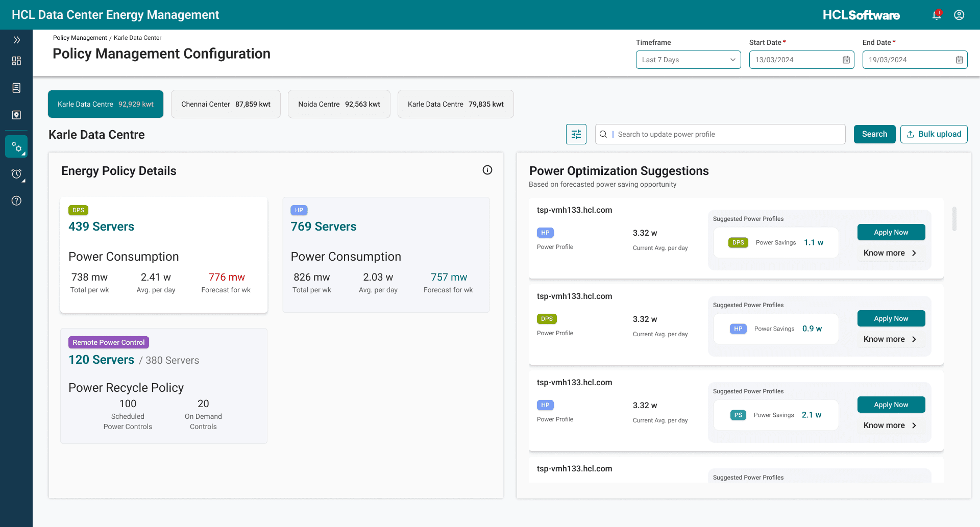The width and height of the screenshot is (980, 527).
Task: Click the HP power profile badge in first suggestion
Action: pyautogui.click(x=545, y=233)
